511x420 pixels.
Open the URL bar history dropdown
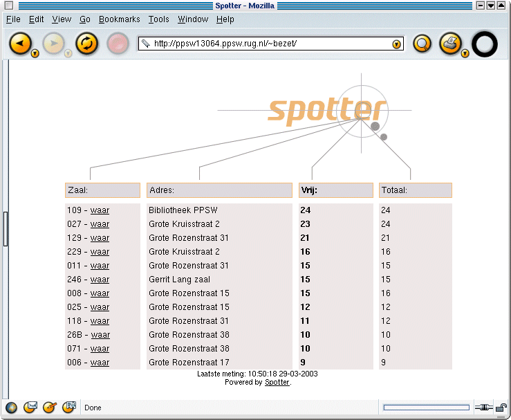(x=396, y=44)
